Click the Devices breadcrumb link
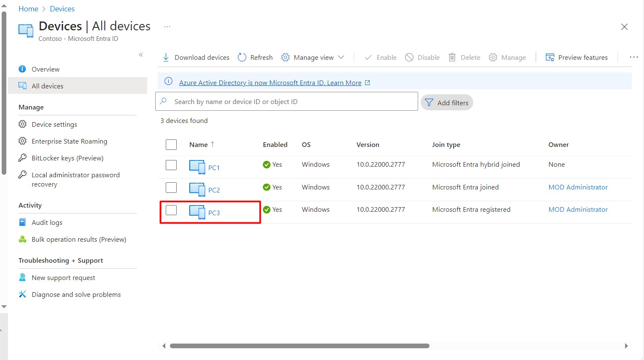This screenshot has width=644, height=360. 62,9
